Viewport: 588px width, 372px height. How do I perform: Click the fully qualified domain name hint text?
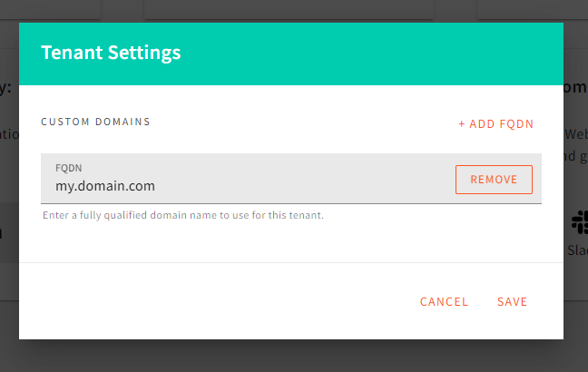pyautogui.click(x=183, y=216)
